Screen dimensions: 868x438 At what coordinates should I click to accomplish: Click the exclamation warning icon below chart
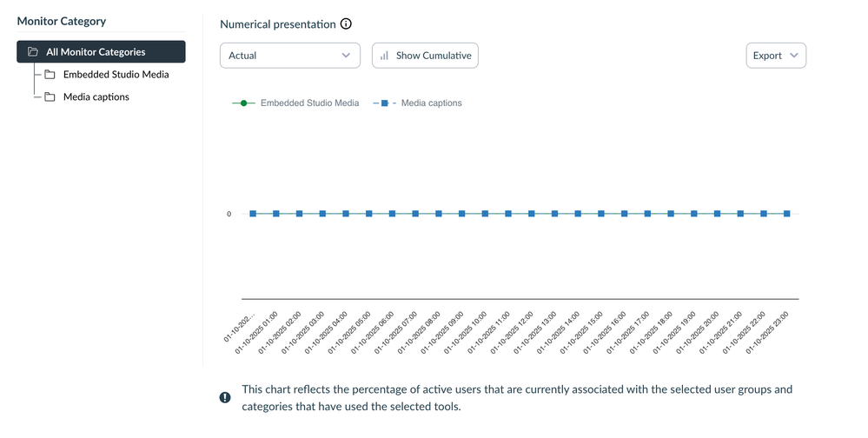(x=225, y=397)
